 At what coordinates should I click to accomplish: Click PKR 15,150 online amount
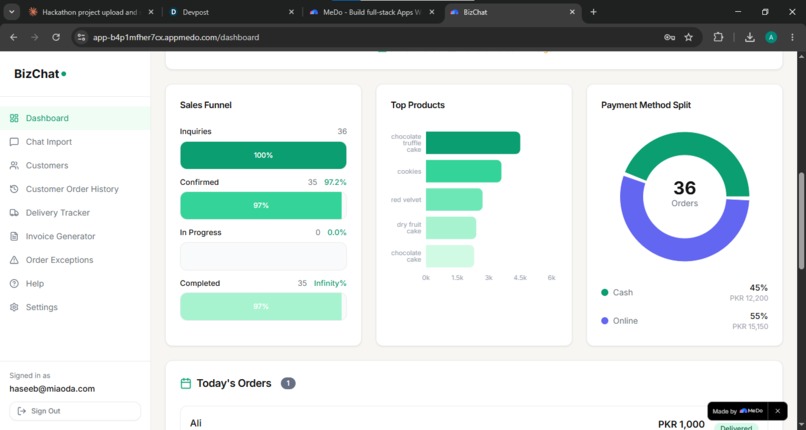[x=750, y=326]
